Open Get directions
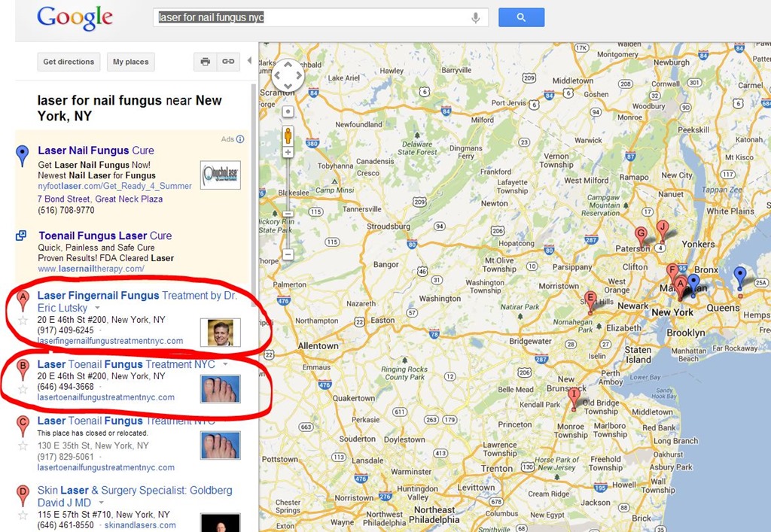 point(69,62)
